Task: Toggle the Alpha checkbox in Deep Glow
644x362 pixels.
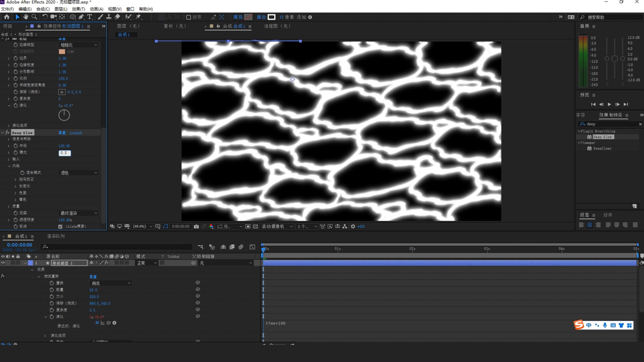Action: (60, 227)
